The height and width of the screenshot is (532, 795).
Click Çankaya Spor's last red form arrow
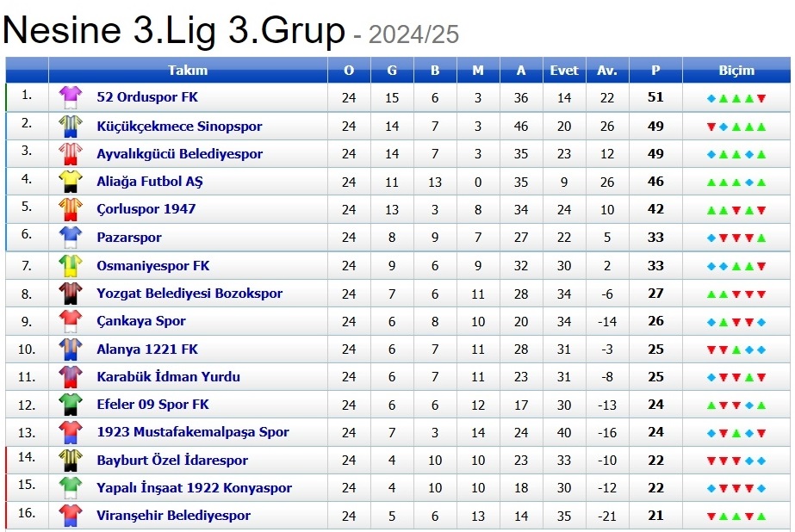749,322
